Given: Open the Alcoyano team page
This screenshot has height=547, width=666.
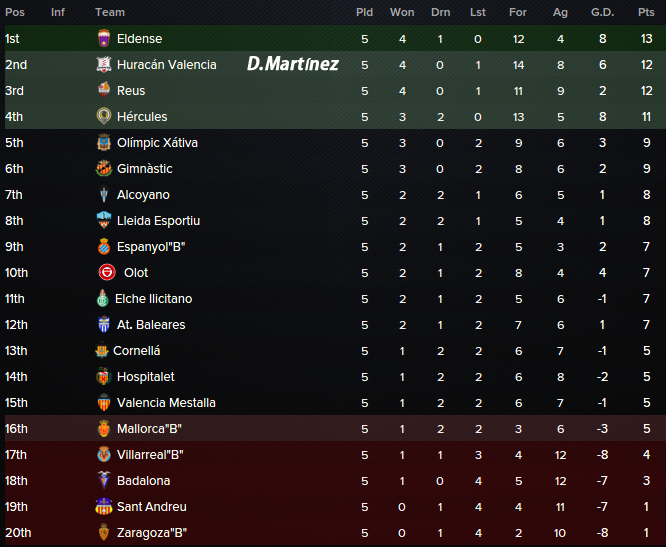Looking at the screenshot, I should coord(143,195).
